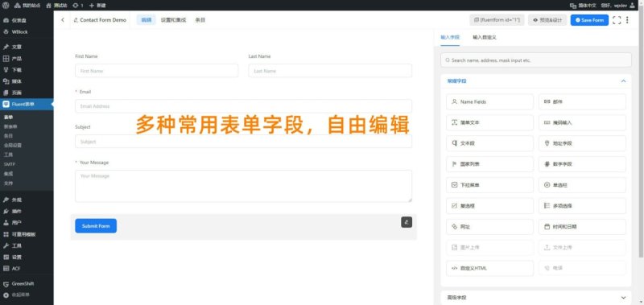Open the three-dot more options menu
The image size is (644, 305).
[627, 19]
